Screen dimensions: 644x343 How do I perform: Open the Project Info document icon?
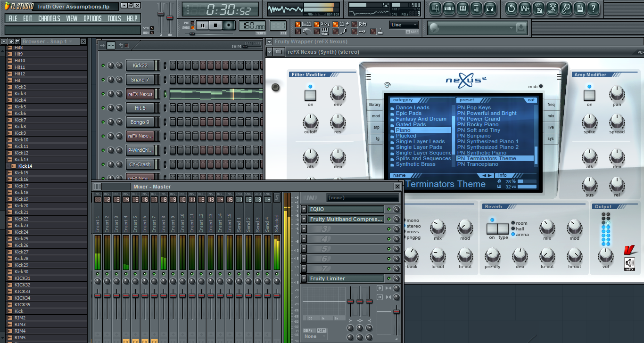[x=580, y=8]
